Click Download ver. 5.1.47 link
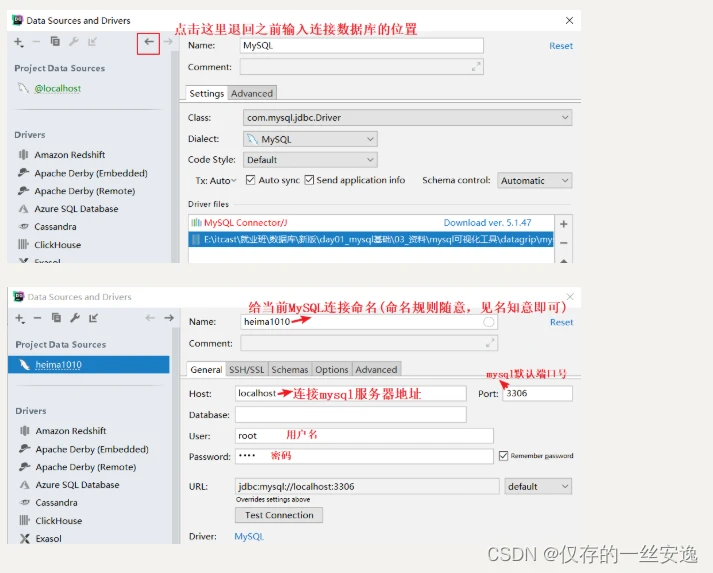 tap(487, 223)
